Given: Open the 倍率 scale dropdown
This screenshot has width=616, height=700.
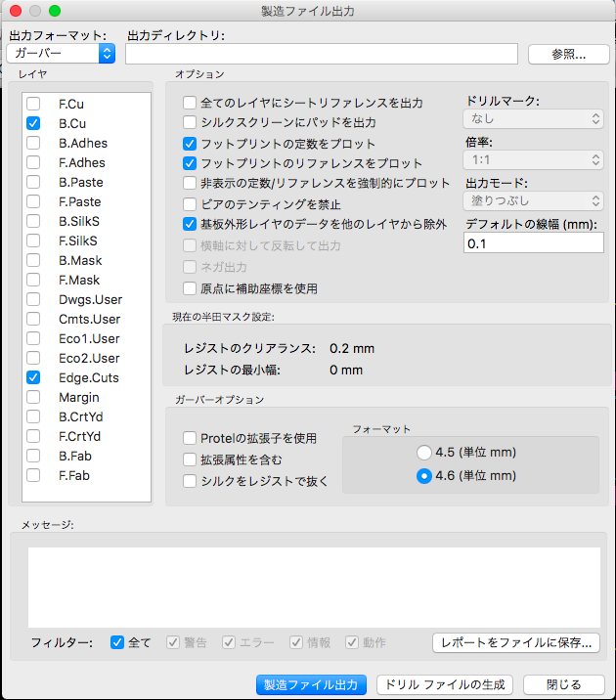Looking at the screenshot, I should point(533,158).
